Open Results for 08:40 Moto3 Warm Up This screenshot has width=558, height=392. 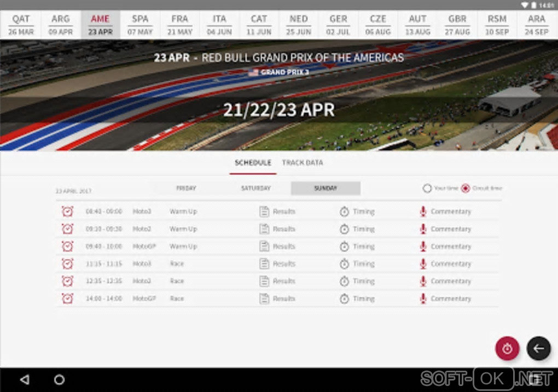click(277, 211)
